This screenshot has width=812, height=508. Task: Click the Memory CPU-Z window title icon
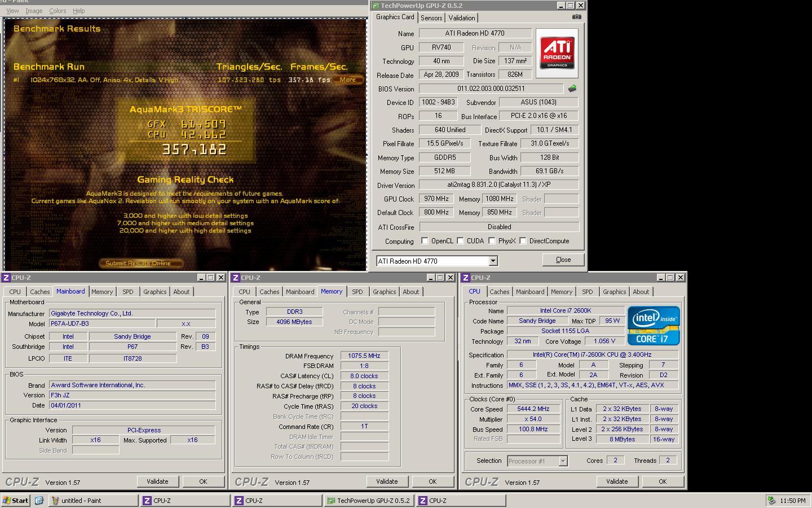point(236,278)
